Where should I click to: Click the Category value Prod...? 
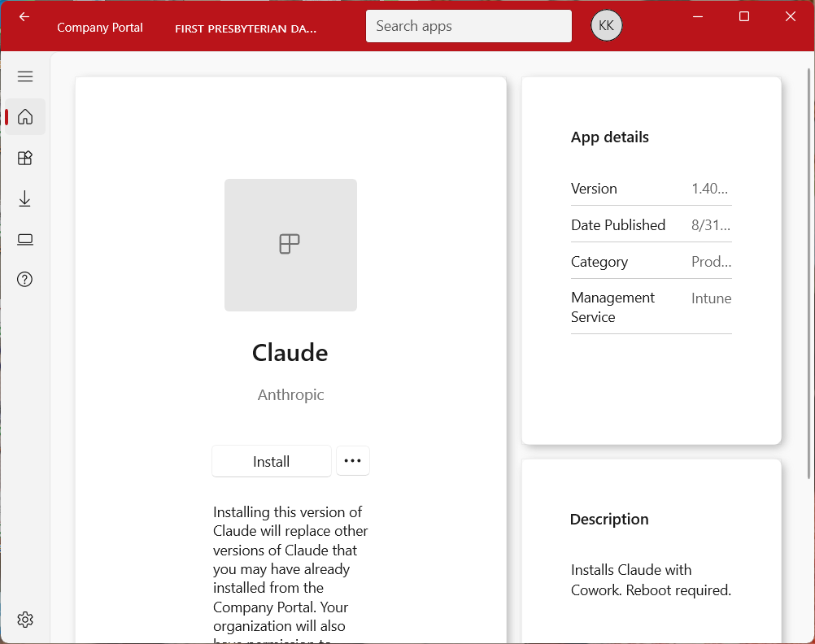point(711,262)
